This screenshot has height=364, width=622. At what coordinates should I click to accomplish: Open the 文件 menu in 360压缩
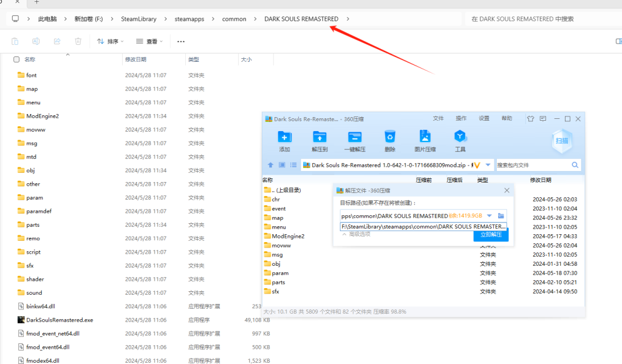pyautogui.click(x=439, y=118)
